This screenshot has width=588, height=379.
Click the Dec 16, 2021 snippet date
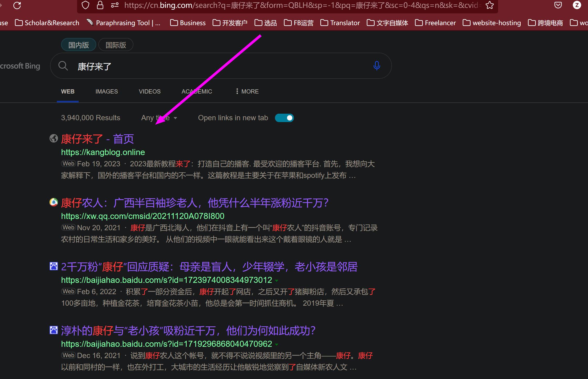coord(99,356)
